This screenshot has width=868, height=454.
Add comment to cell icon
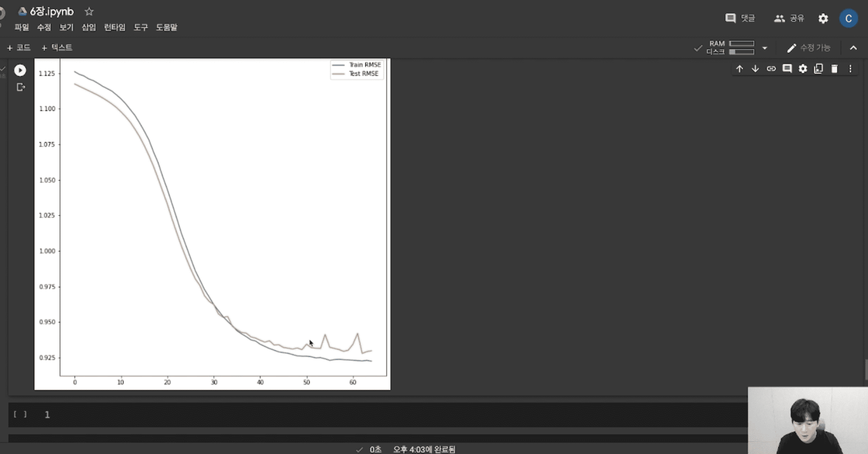(x=787, y=69)
